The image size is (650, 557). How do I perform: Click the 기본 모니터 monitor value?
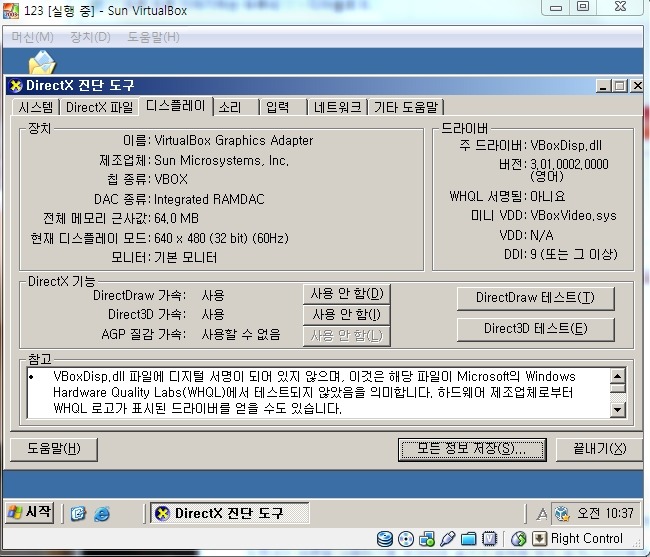point(185,258)
